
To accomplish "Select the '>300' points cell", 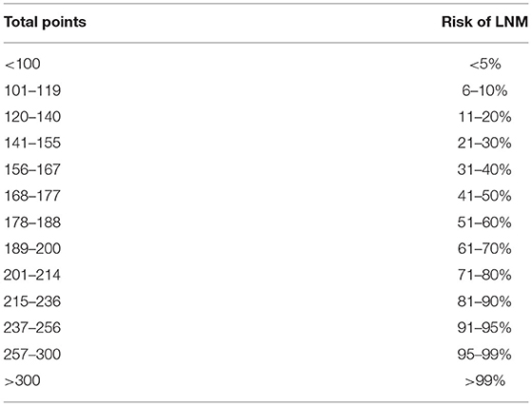I will [23, 380].
